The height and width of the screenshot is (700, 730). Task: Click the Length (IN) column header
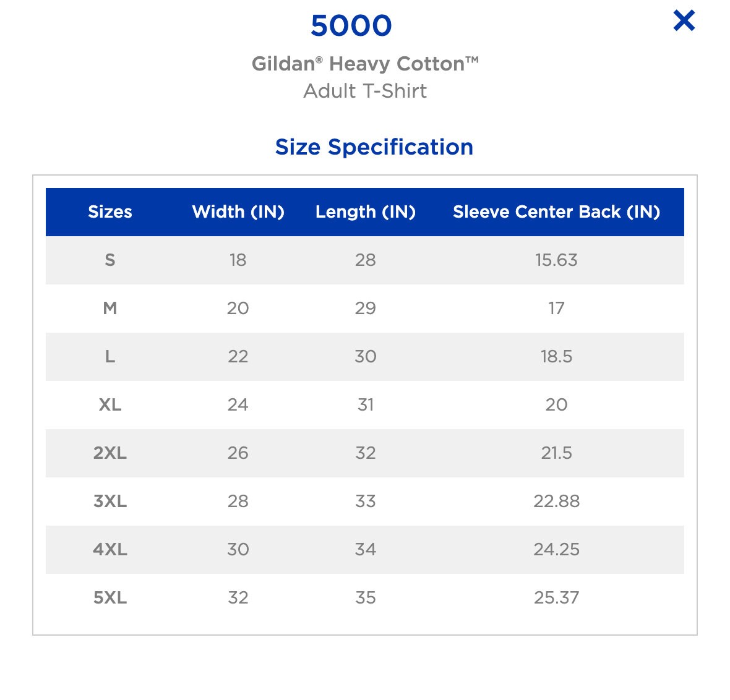(366, 212)
